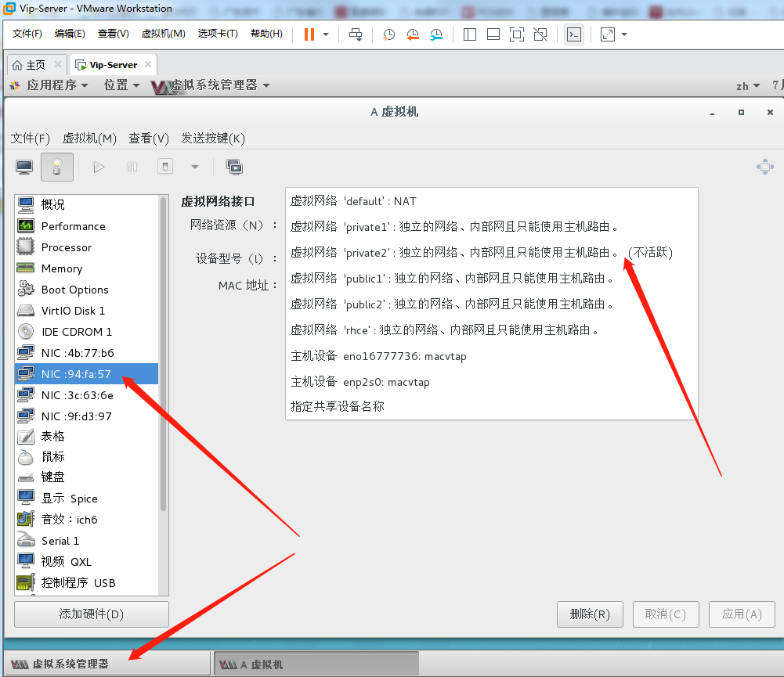Click run virtual machine play icon
The image size is (784, 677).
click(x=99, y=167)
